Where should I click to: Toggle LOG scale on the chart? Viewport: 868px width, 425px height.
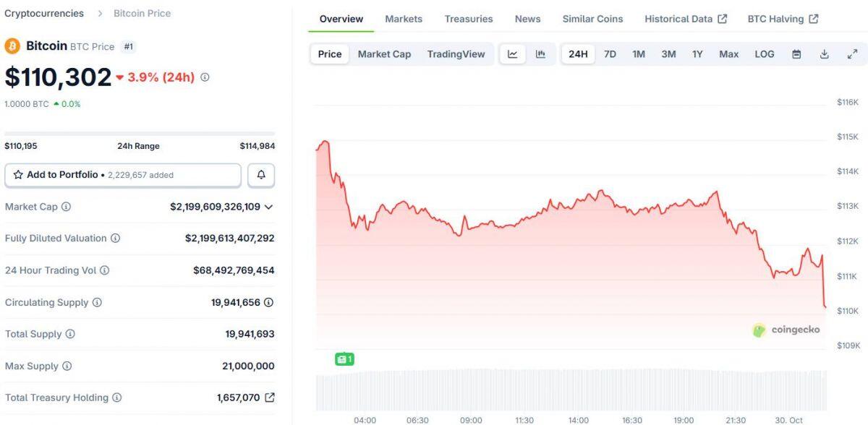[x=763, y=53]
